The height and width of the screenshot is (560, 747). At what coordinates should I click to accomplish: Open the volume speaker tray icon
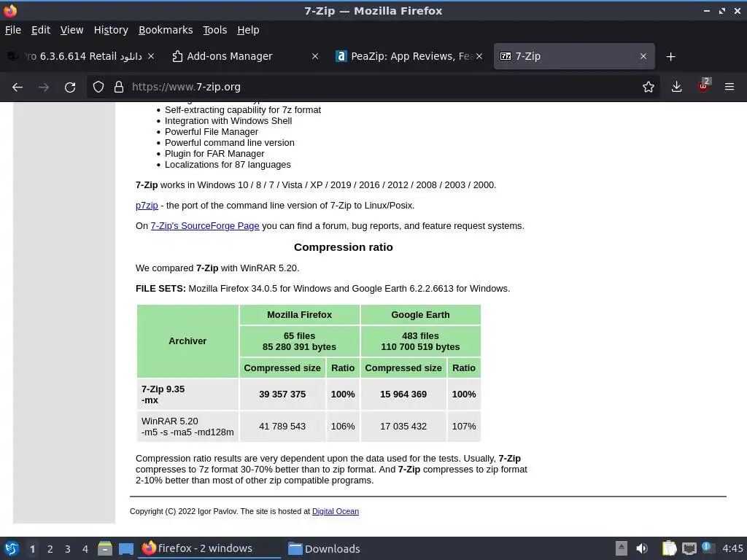[642, 548]
